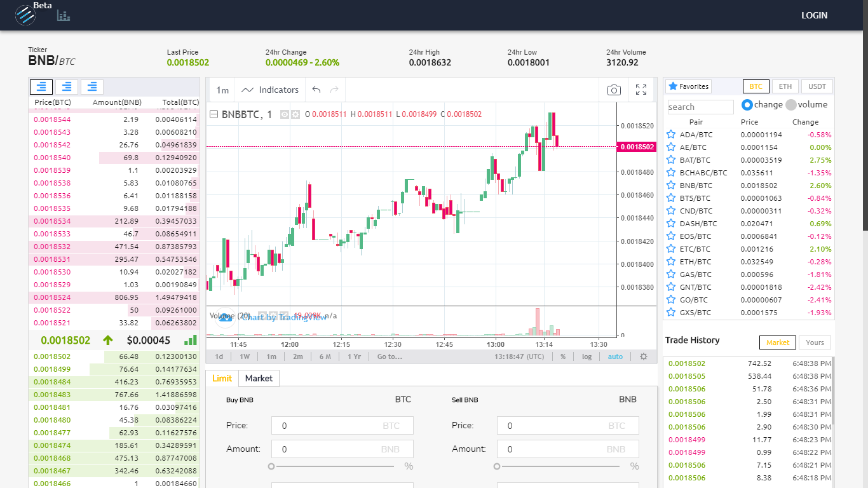The width and height of the screenshot is (868, 488).
Task: Set chart range to 1W
Action: coord(245,356)
